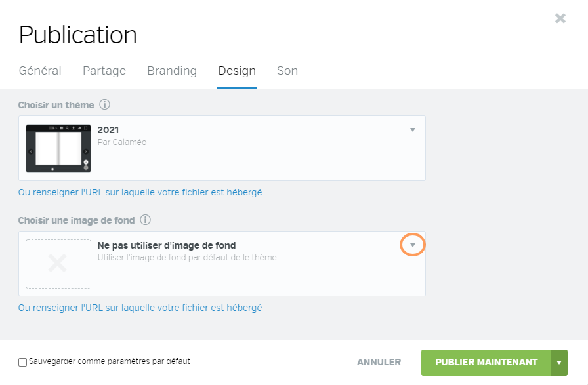Enable Sauvegarder comme paramètres par défaut checkbox
This screenshot has height=385, width=588.
click(22, 362)
